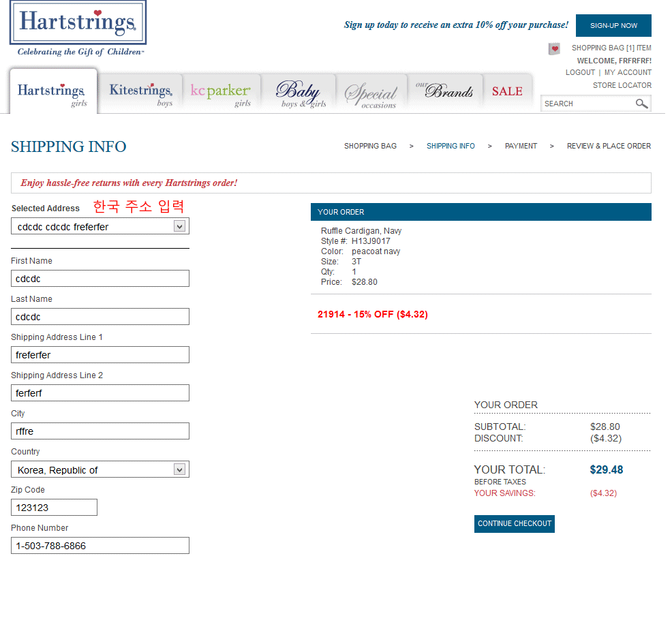Click the Logout link

pos(580,72)
